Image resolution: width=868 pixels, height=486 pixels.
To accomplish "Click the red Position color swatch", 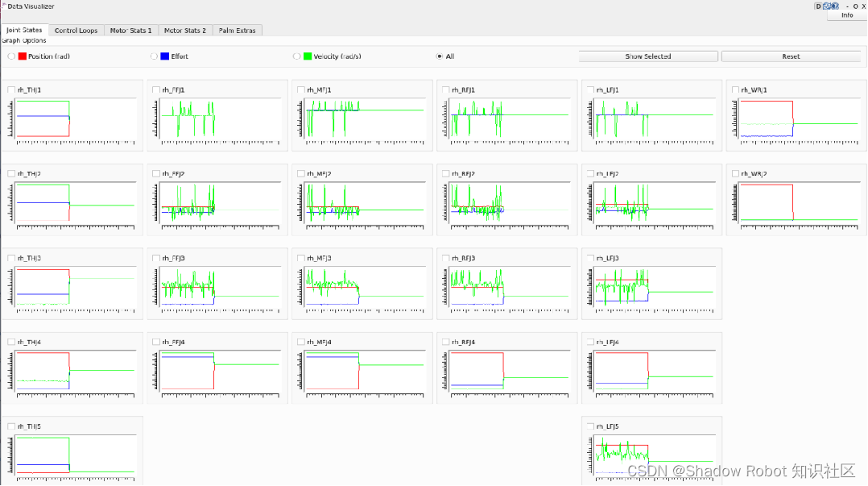I will (x=23, y=56).
